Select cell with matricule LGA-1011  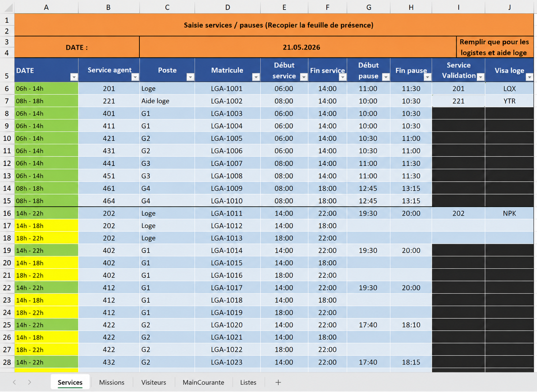tap(228, 213)
